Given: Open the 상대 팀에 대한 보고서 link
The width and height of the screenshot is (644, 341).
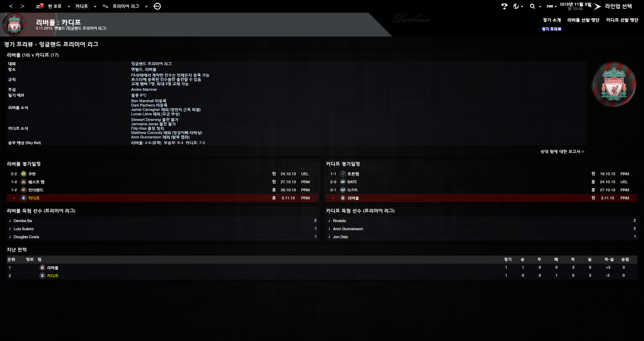Looking at the screenshot, I should [x=562, y=151].
